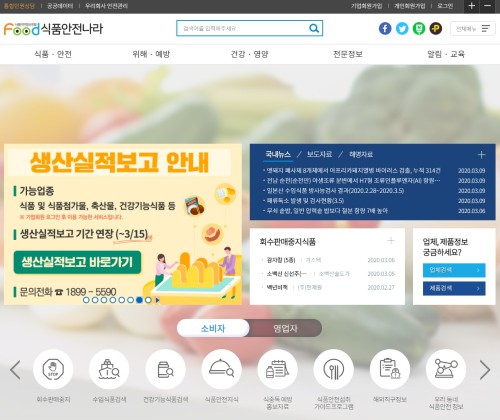Open the 수입식품검색 ship icon
Screen dimensions: 500x420
(x=109, y=369)
